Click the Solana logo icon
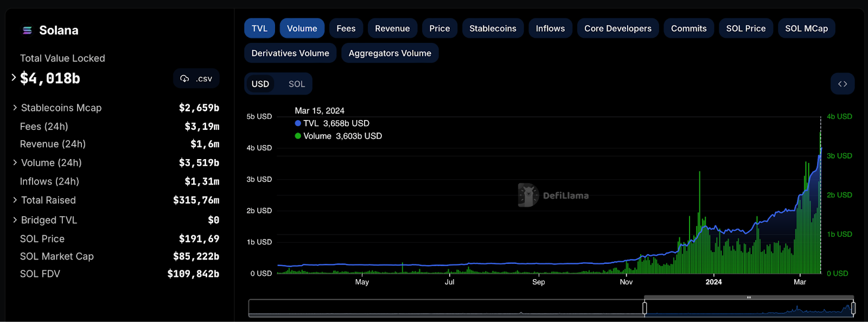868x322 pixels. click(x=27, y=30)
